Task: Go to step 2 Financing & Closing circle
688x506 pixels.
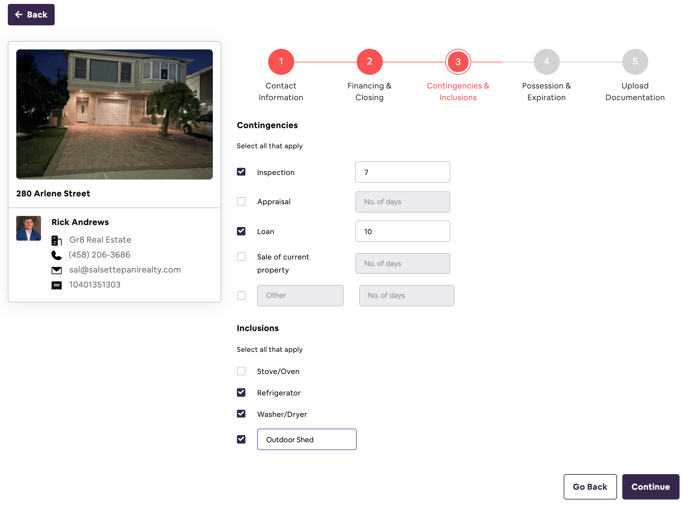Action: (369, 61)
